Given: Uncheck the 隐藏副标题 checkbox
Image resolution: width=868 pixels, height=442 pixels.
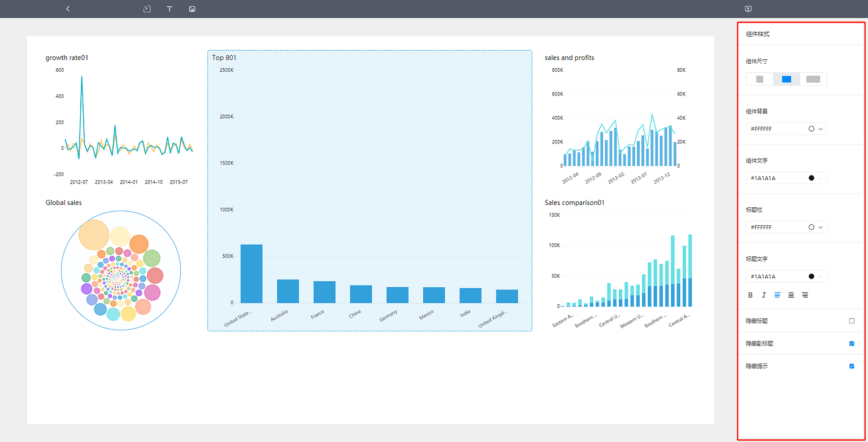Looking at the screenshot, I should 852,343.
